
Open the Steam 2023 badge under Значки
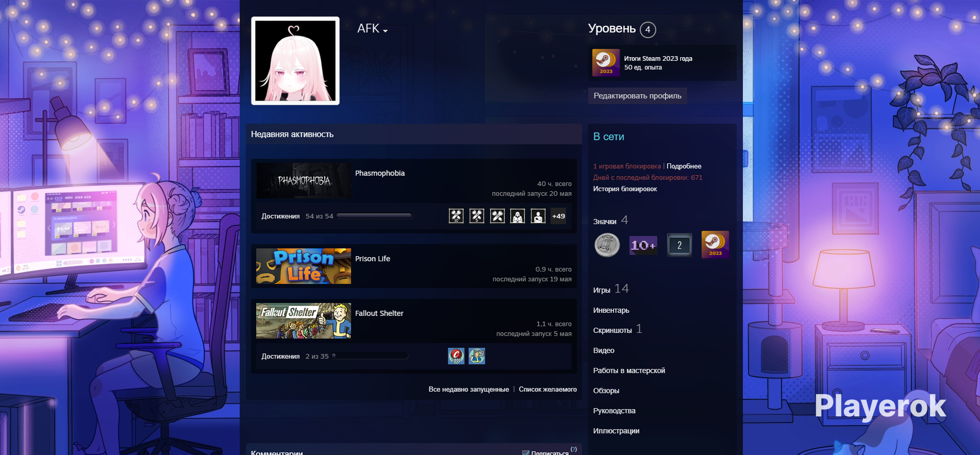click(715, 244)
